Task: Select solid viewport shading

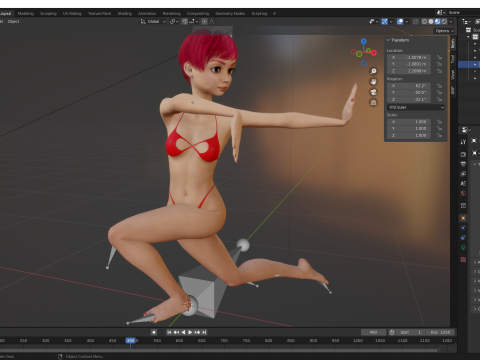Action: (x=431, y=22)
